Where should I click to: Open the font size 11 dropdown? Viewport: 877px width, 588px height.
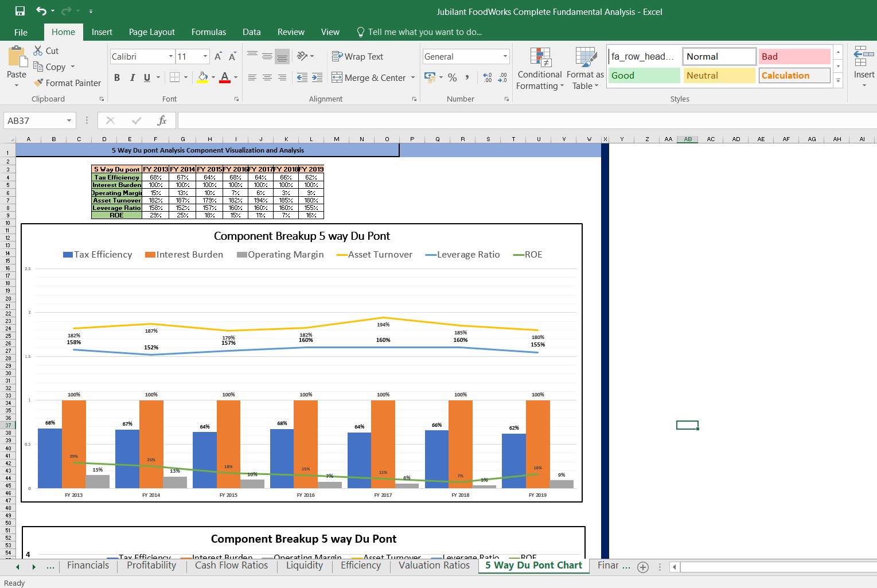pos(205,56)
